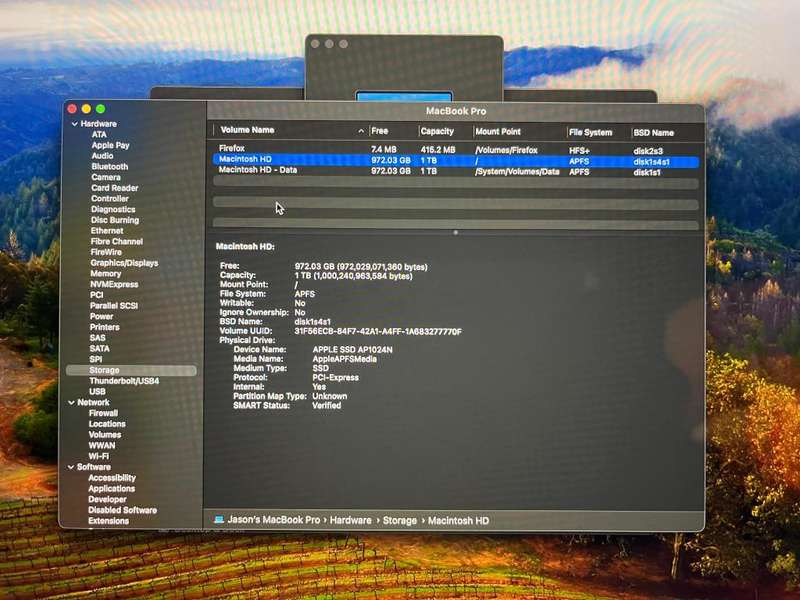Collapse the Network section chevron
The image size is (800, 600).
[x=71, y=403]
